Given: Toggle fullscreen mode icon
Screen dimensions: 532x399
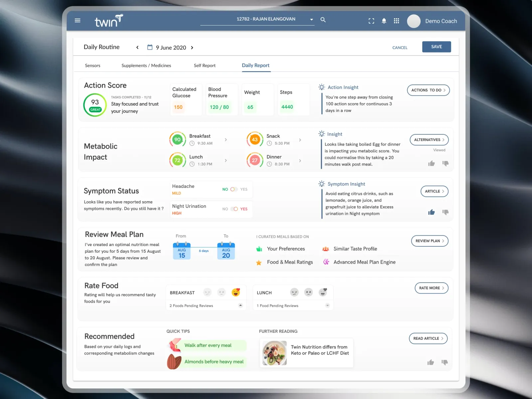Looking at the screenshot, I should click(371, 21).
